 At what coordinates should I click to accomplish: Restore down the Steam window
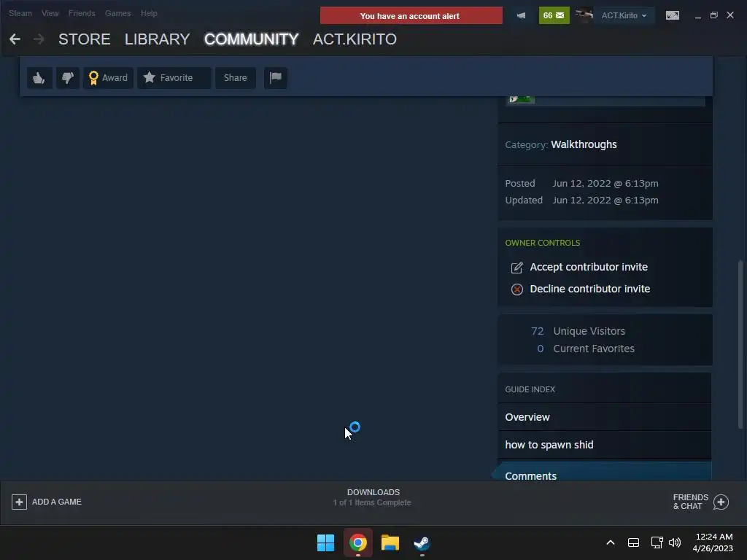click(713, 16)
